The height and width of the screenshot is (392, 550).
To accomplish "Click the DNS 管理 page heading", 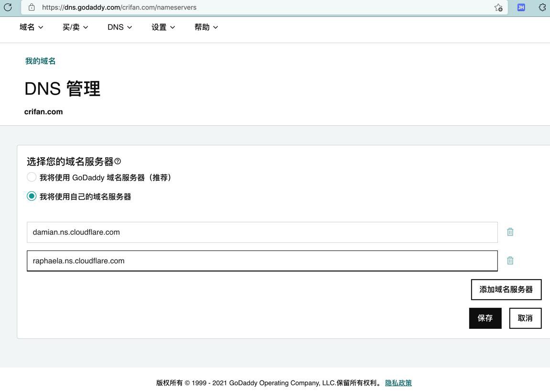I will coord(63,88).
